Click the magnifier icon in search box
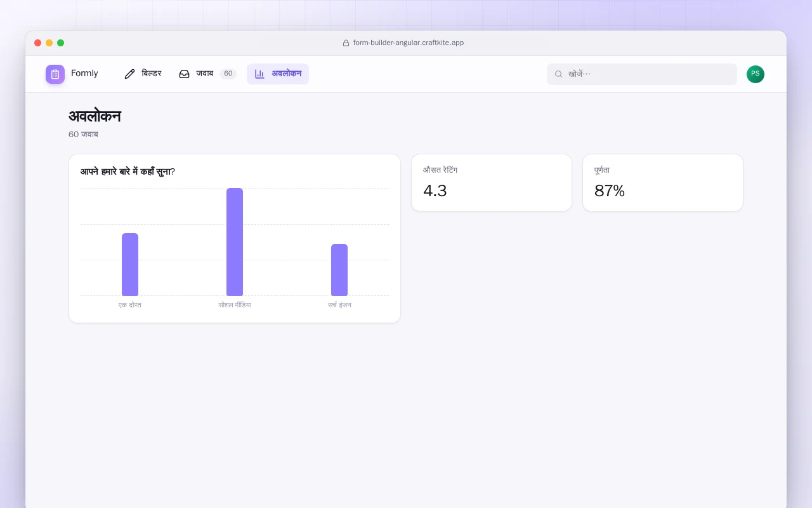Screen dimensions: 812x508 [559, 74]
